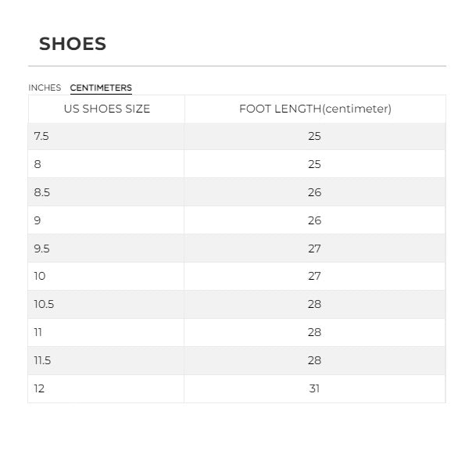The width and height of the screenshot is (476, 465).
Task: Pick the US size 9 cell
Action: tap(38, 220)
